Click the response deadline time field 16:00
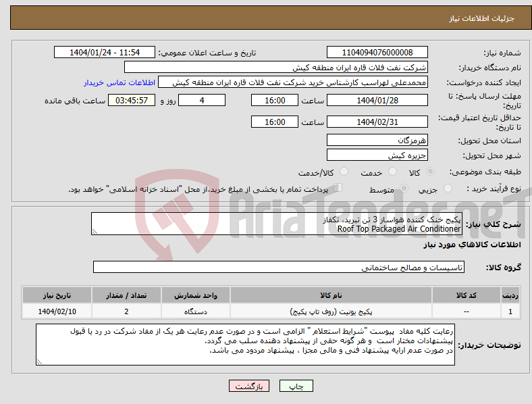The image size is (532, 404). [x=275, y=100]
